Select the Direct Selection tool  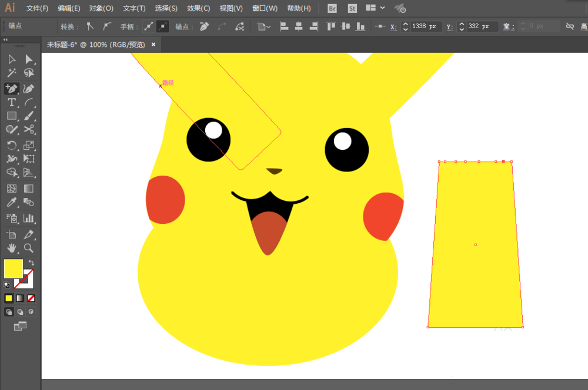[29, 59]
